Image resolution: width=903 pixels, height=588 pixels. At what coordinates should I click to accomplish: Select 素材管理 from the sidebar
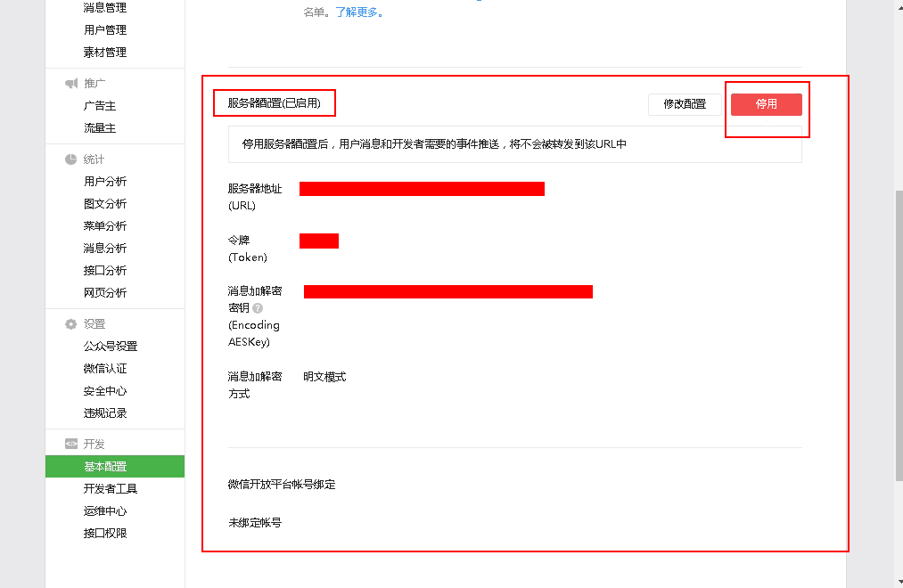tap(105, 53)
